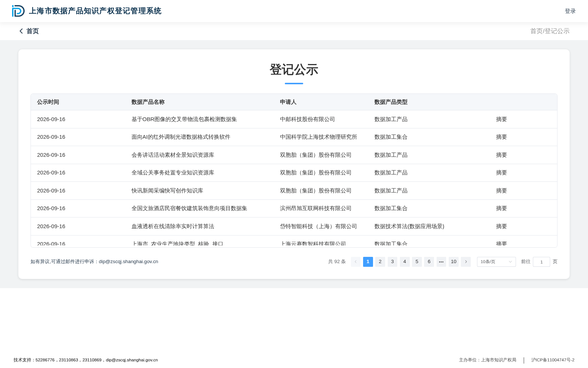
Task: Click applicant 岱特智能科技（上海）有限公司
Action: pyautogui.click(x=319, y=226)
